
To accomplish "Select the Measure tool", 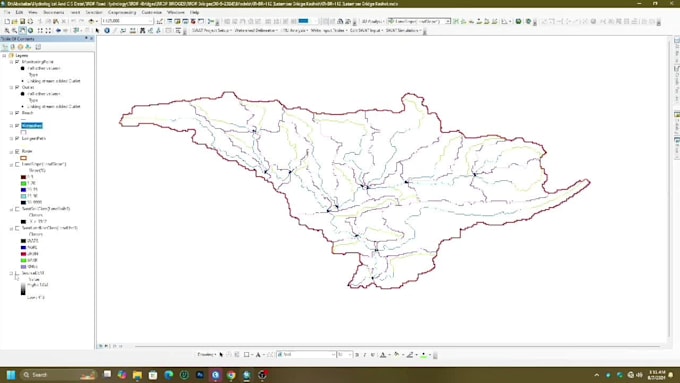I will point(133,31).
